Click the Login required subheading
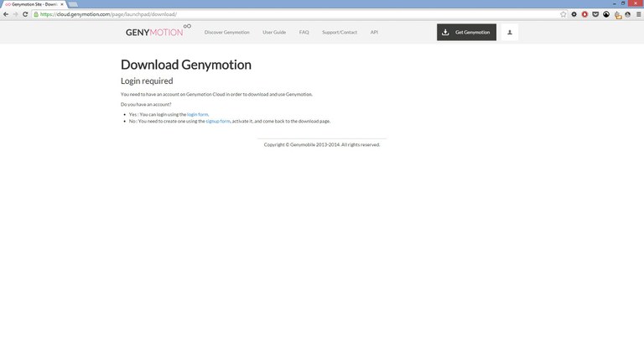The image size is (644, 349). [147, 81]
